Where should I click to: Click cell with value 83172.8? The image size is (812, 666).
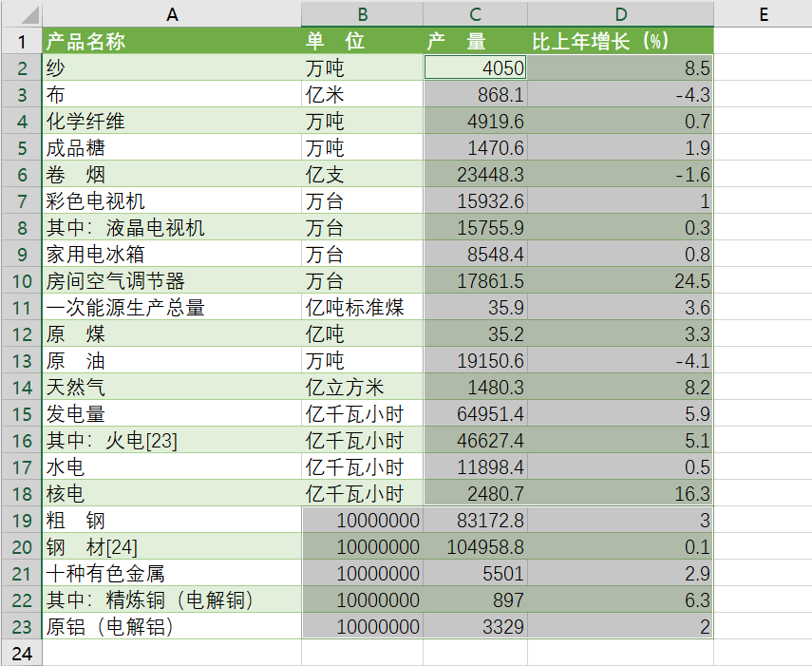[x=475, y=520]
